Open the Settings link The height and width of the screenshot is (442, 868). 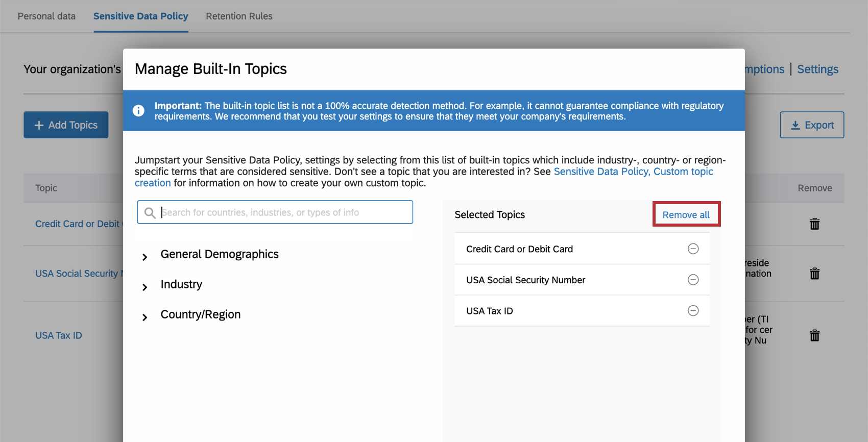tap(817, 69)
